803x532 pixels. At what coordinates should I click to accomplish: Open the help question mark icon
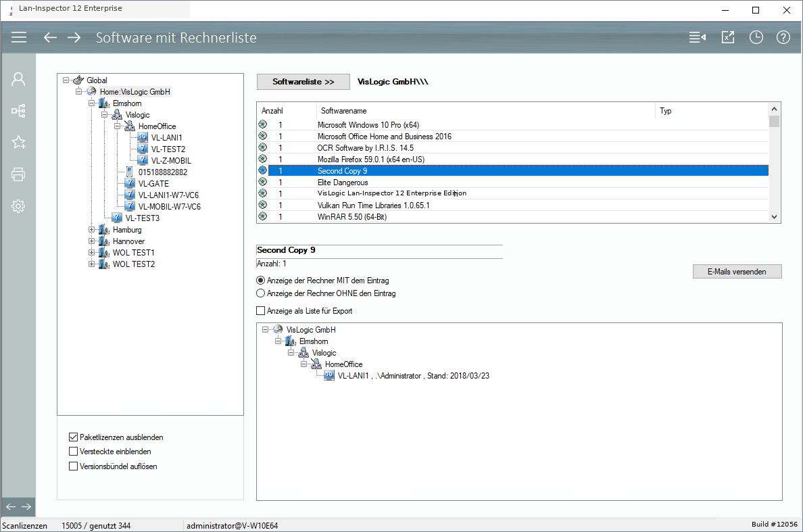click(x=783, y=37)
